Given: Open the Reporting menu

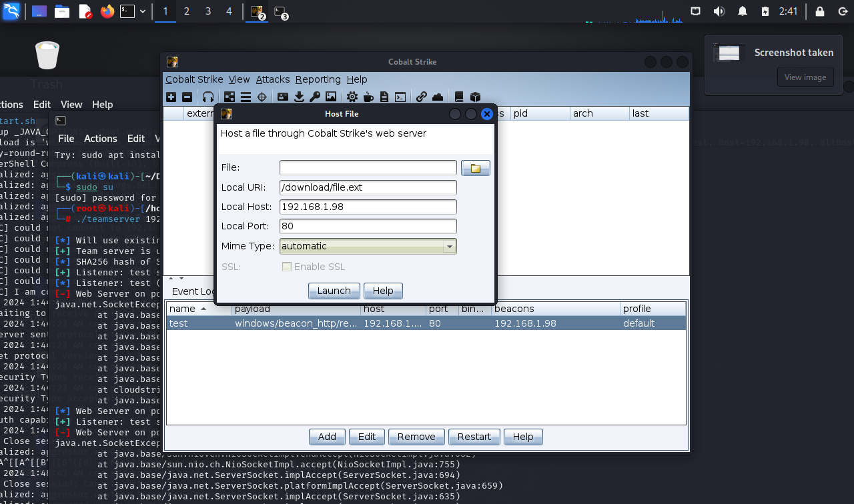Looking at the screenshot, I should tap(318, 79).
